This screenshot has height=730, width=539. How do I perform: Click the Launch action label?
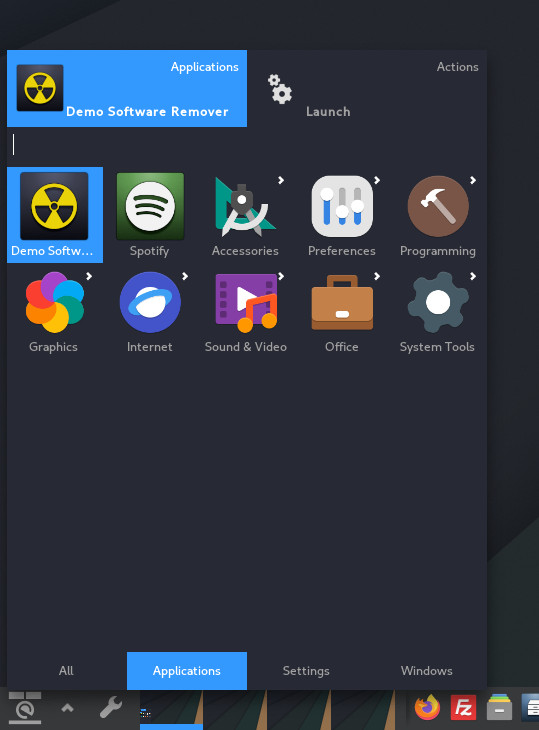tap(328, 112)
